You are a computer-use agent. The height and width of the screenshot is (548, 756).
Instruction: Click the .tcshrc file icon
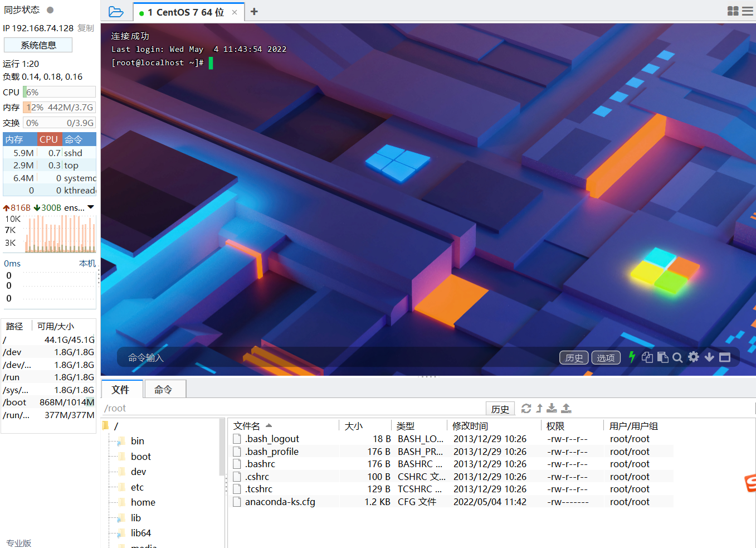(237, 489)
